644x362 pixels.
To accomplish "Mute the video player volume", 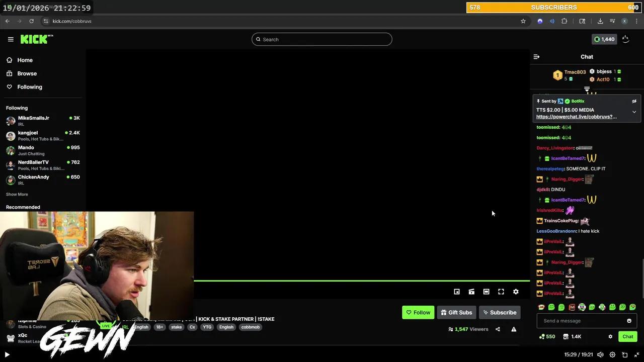I will point(600,354).
